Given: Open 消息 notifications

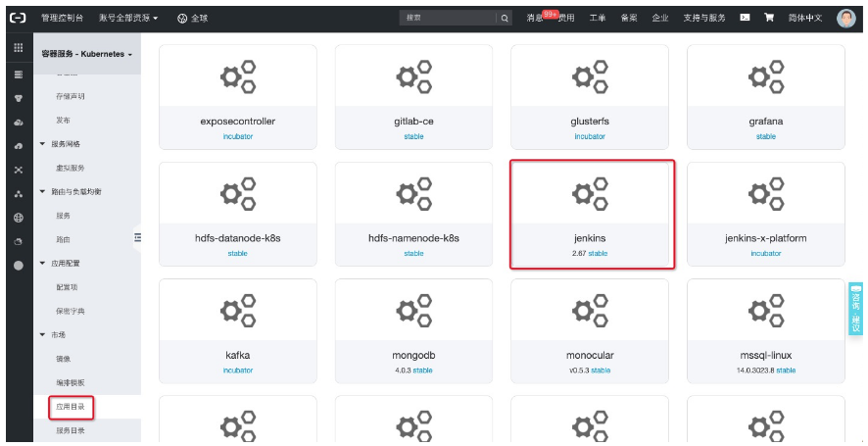Looking at the screenshot, I should click(x=534, y=19).
